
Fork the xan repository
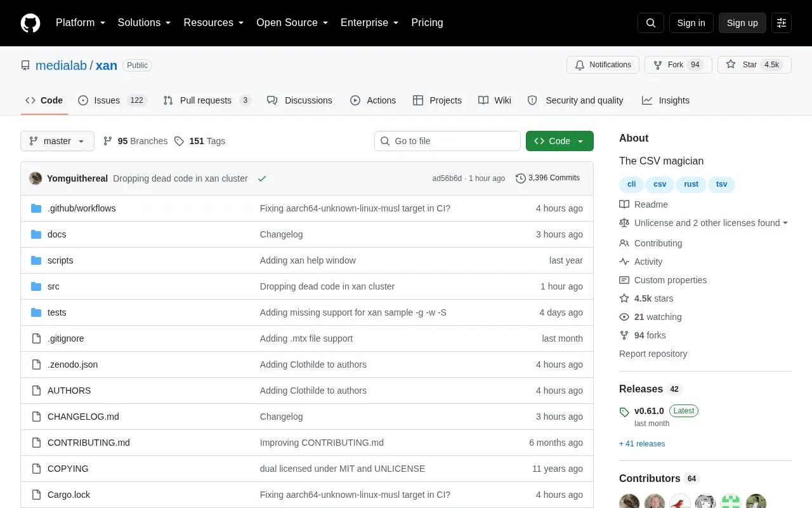(x=678, y=65)
